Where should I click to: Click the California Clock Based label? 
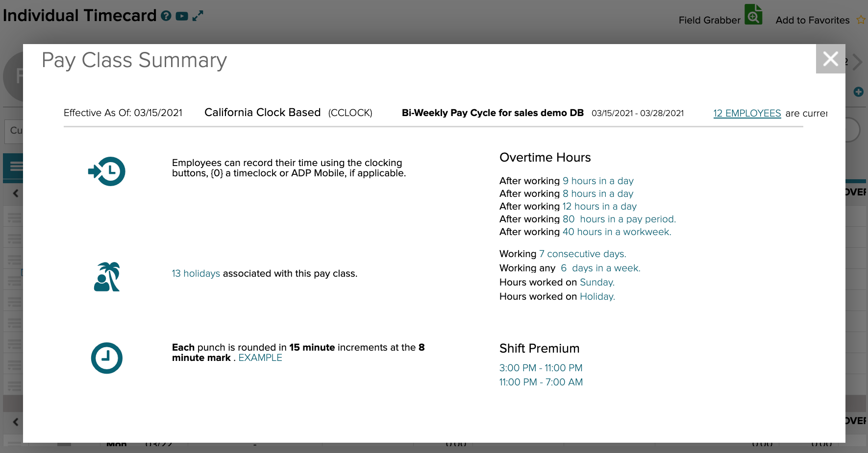262,112
